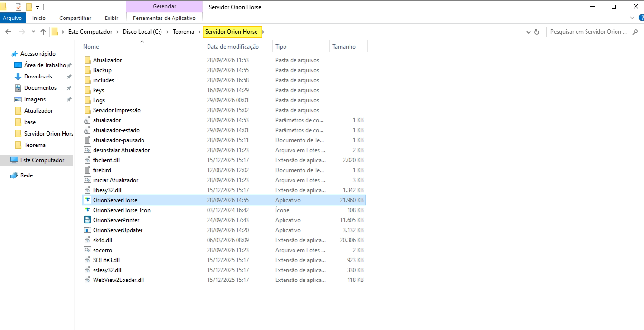Open the Help question mark icon

[x=641, y=18]
